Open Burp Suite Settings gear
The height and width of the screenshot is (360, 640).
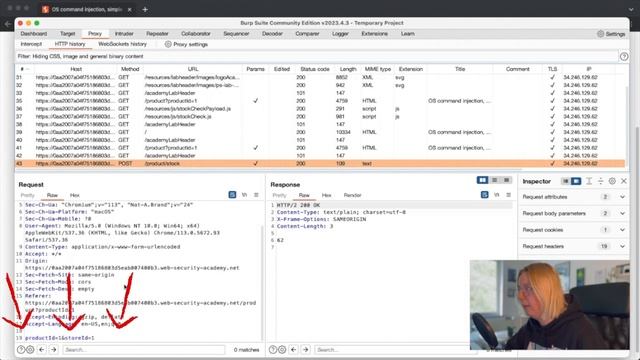coord(600,34)
